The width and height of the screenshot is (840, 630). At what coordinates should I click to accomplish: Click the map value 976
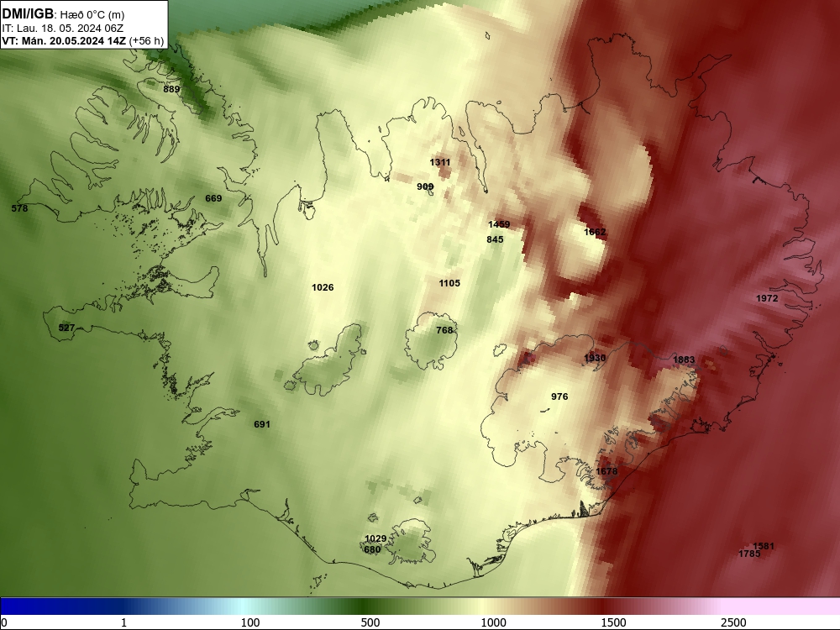(x=559, y=396)
